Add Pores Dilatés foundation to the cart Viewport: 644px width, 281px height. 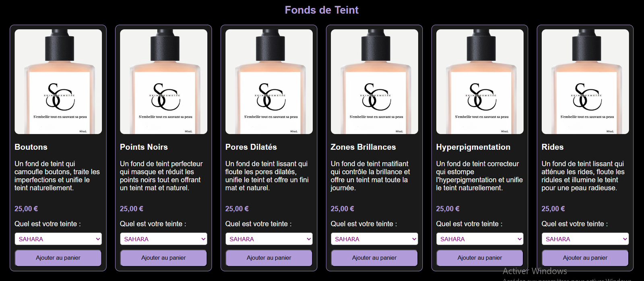(269, 258)
